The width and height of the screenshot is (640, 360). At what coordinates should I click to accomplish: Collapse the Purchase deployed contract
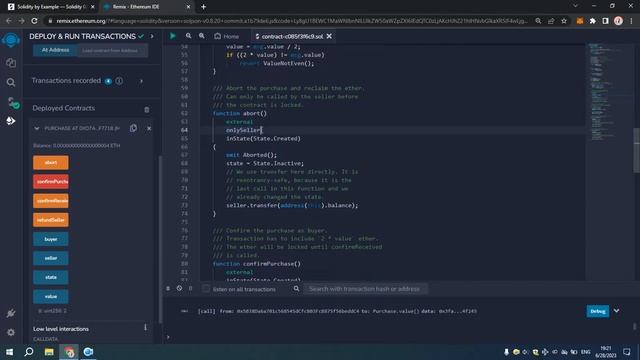tap(37, 128)
